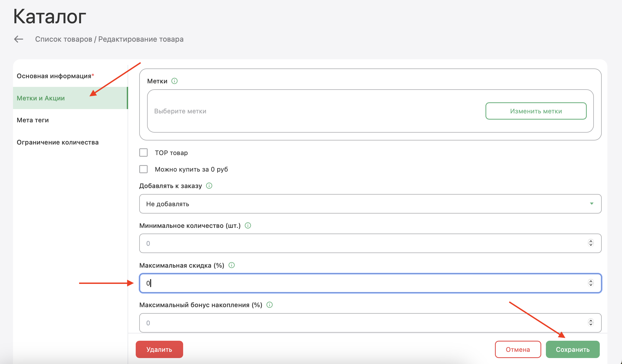Click the green Сохранить button
Viewport: 622px width, 364px height.
click(x=572, y=349)
